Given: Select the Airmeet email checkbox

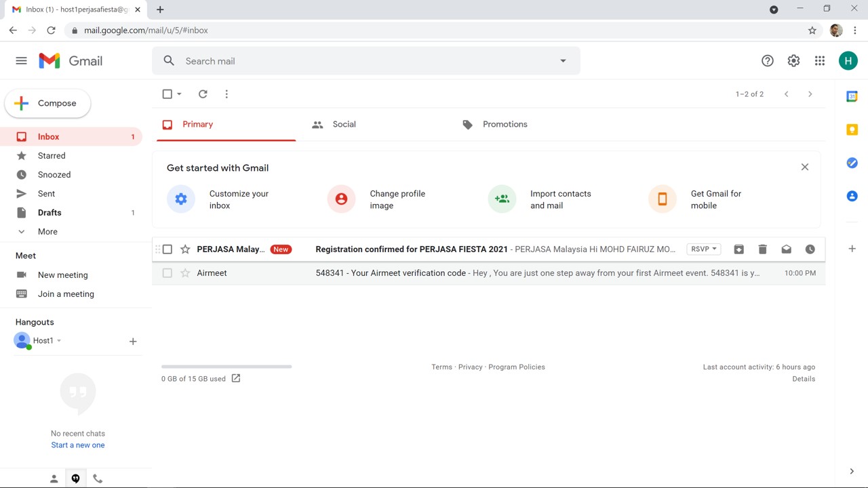Looking at the screenshot, I should (x=167, y=273).
